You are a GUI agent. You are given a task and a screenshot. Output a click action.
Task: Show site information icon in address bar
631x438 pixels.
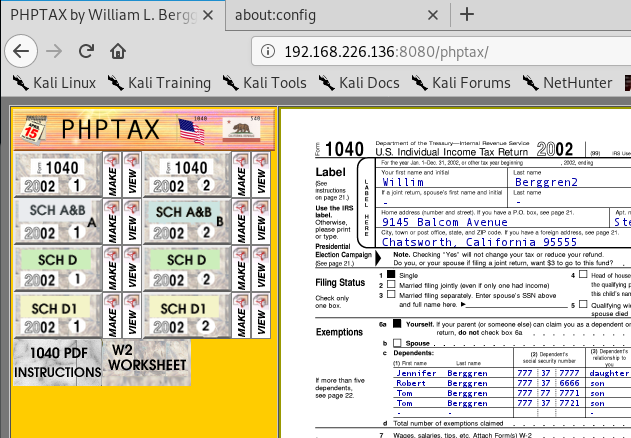[268, 51]
